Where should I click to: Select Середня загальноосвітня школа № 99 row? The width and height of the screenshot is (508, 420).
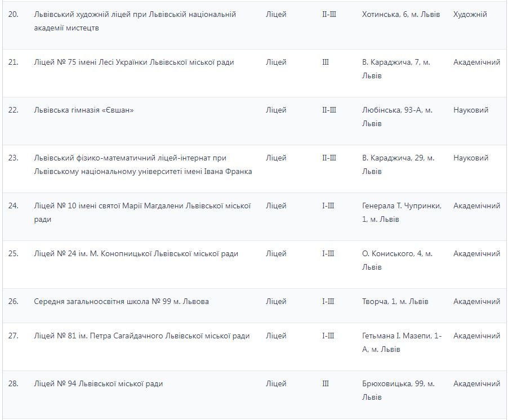click(122, 301)
